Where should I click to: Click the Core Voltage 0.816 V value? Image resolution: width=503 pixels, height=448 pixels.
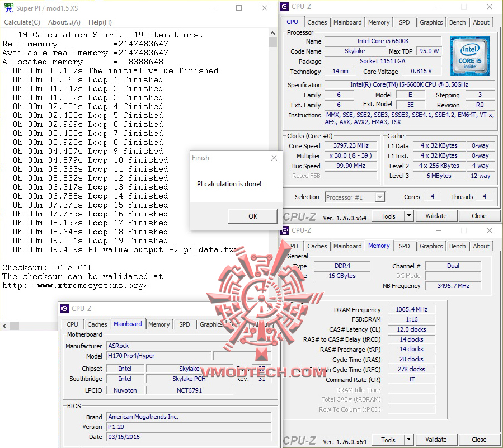pyautogui.click(x=421, y=71)
